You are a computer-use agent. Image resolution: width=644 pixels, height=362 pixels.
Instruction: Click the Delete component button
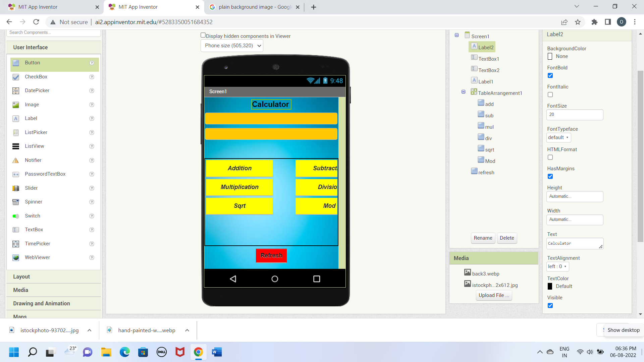[507, 238]
